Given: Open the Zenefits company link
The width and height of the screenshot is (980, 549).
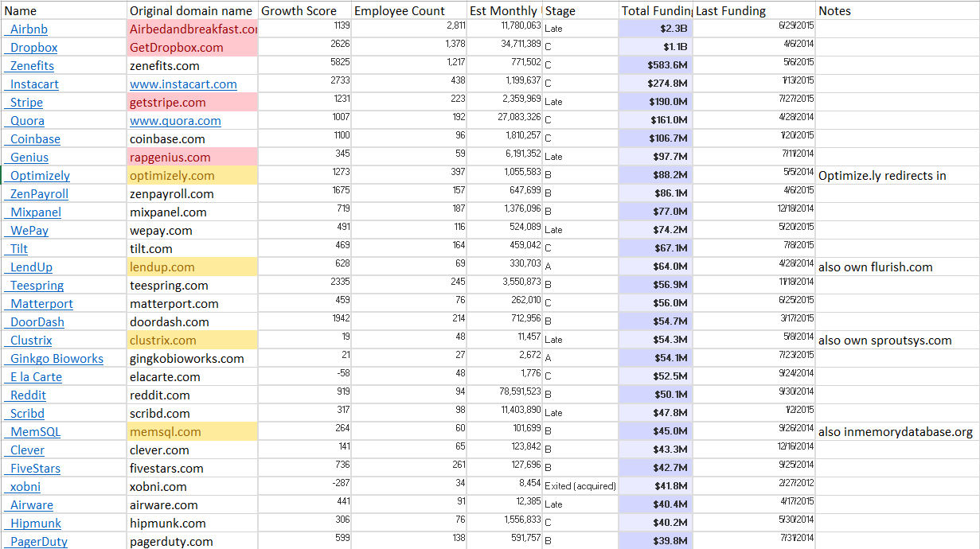Looking at the screenshot, I should click(32, 66).
